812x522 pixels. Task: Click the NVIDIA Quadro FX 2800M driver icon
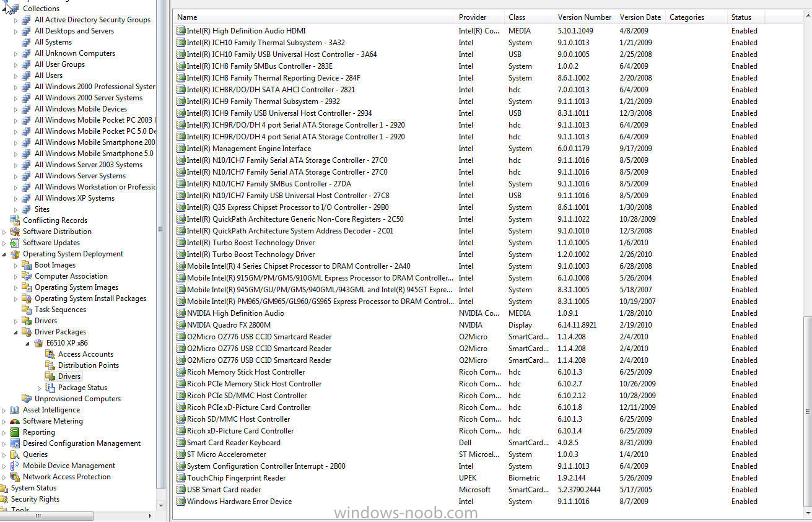point(181,325)
